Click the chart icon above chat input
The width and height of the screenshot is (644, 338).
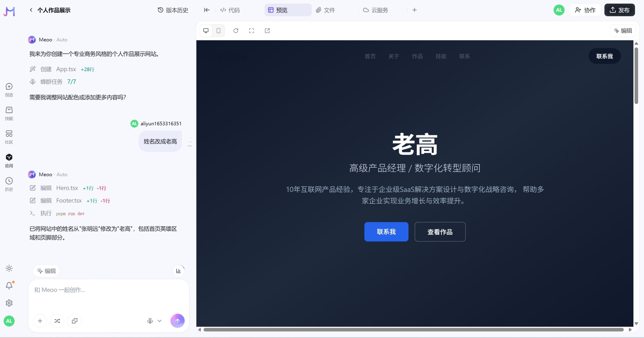[178, 270]
